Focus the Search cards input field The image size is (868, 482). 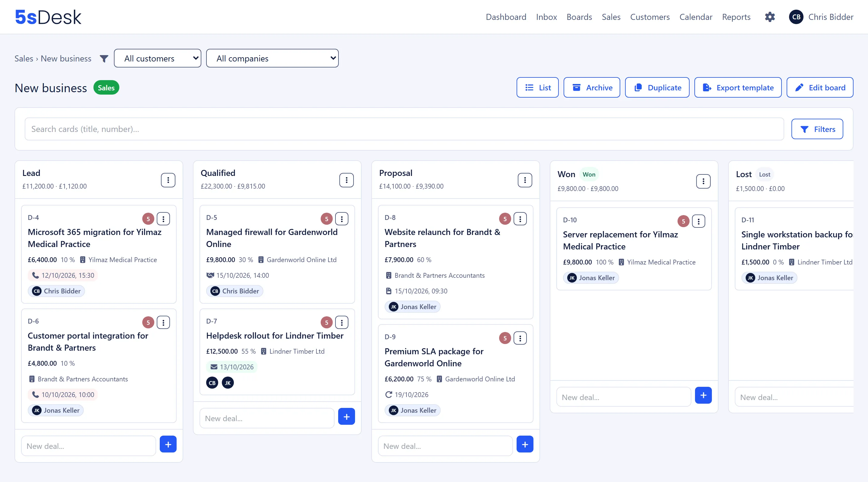click(x=404, y=129)
